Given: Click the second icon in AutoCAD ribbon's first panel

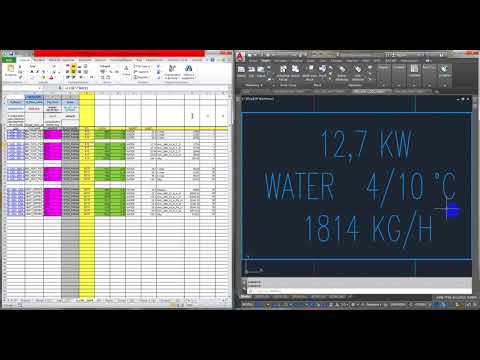Looking at the screenshot, I should click(x=252, y=70).
